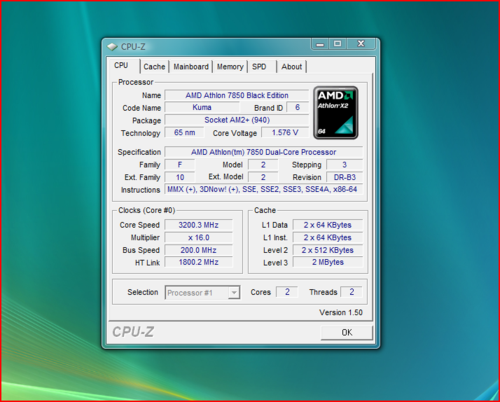The height and width of the screenshot is (402, 500).
Task: Maximize the CPU-Z window
Action: (x=338, y=44)
